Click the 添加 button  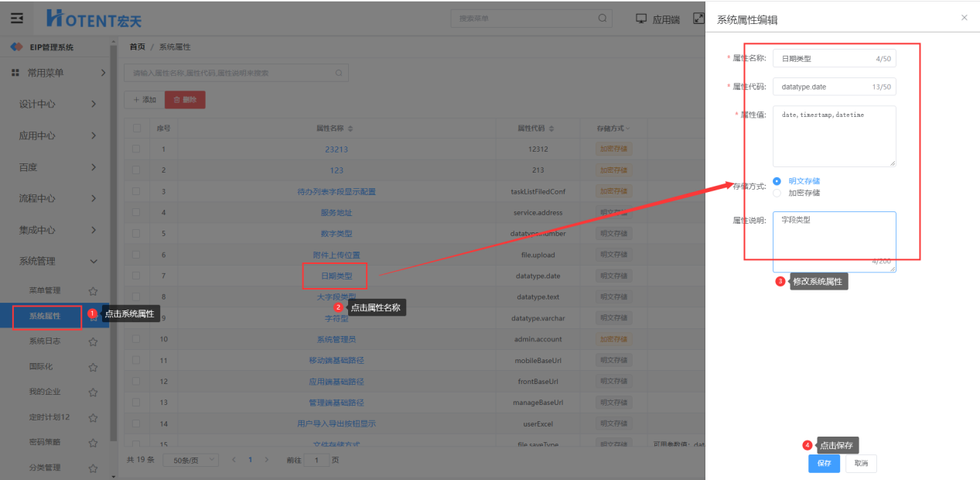pos(144,100)
